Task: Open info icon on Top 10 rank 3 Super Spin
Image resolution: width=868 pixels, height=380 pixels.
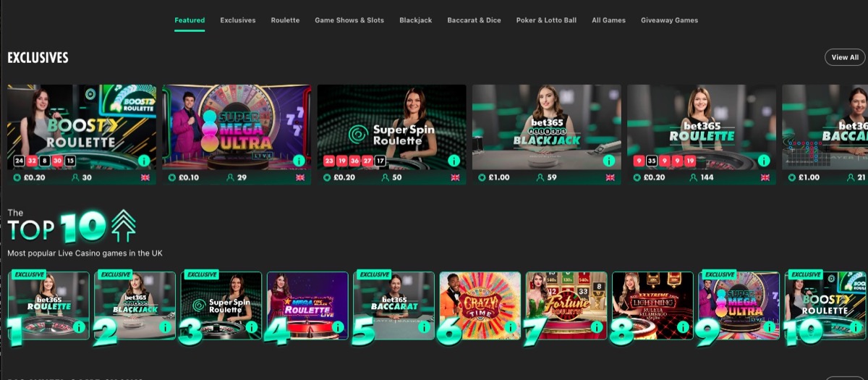Action: click(251, 327)
